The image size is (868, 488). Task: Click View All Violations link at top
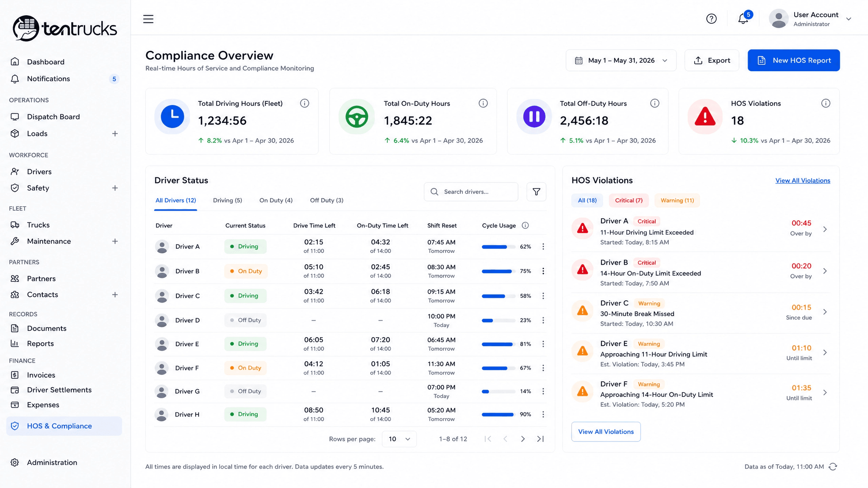tap(803, 180)
